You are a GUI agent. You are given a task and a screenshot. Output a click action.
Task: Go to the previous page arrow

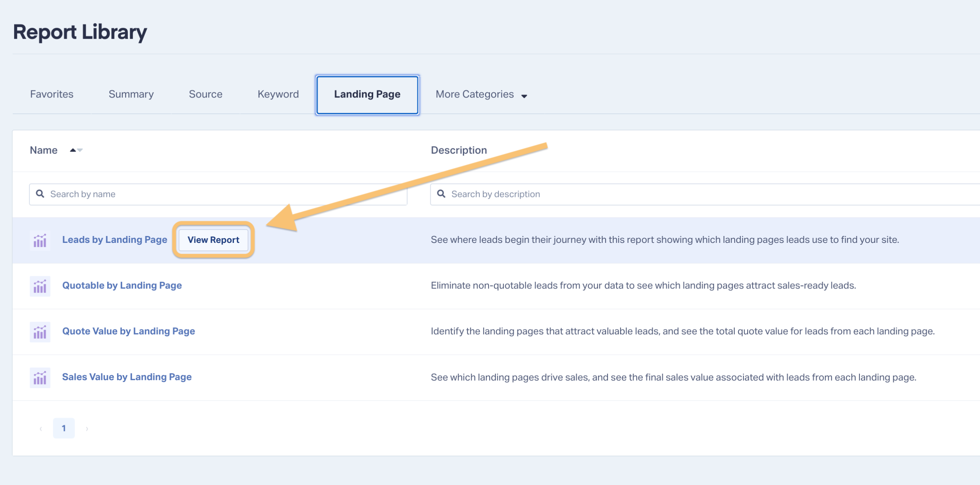click(41, 428)
